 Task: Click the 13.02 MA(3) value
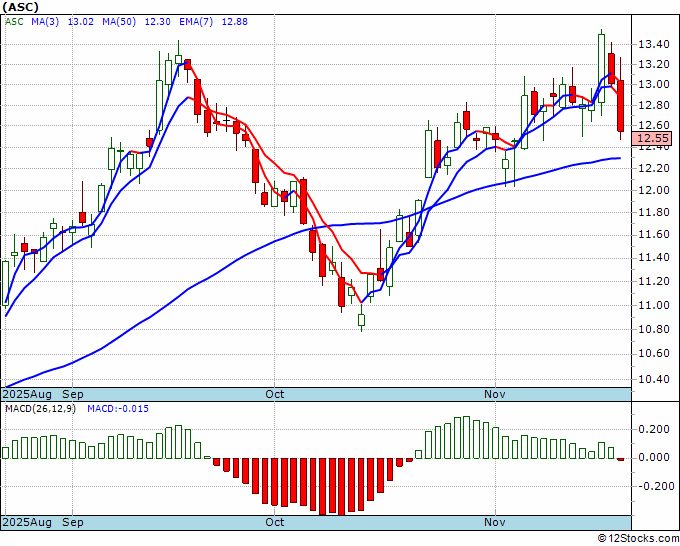pos(81,22)
